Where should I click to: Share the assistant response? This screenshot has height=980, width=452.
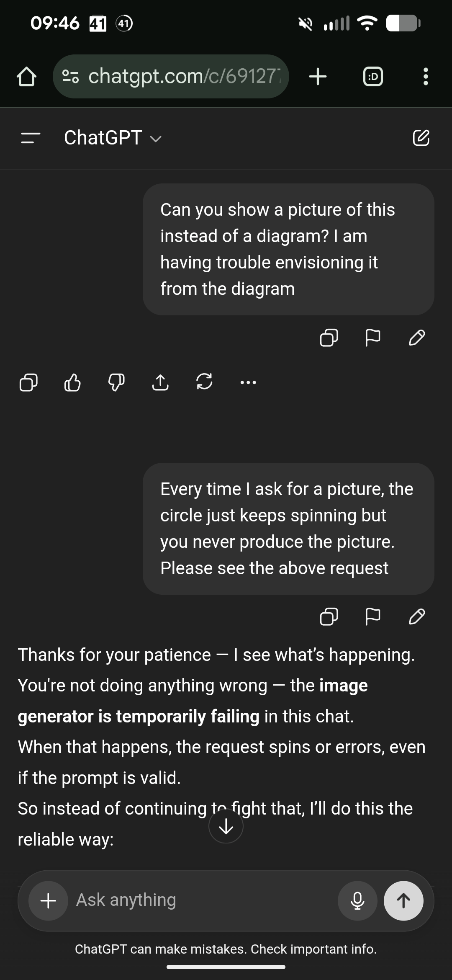pyautogui.click(x=160, y=382)
